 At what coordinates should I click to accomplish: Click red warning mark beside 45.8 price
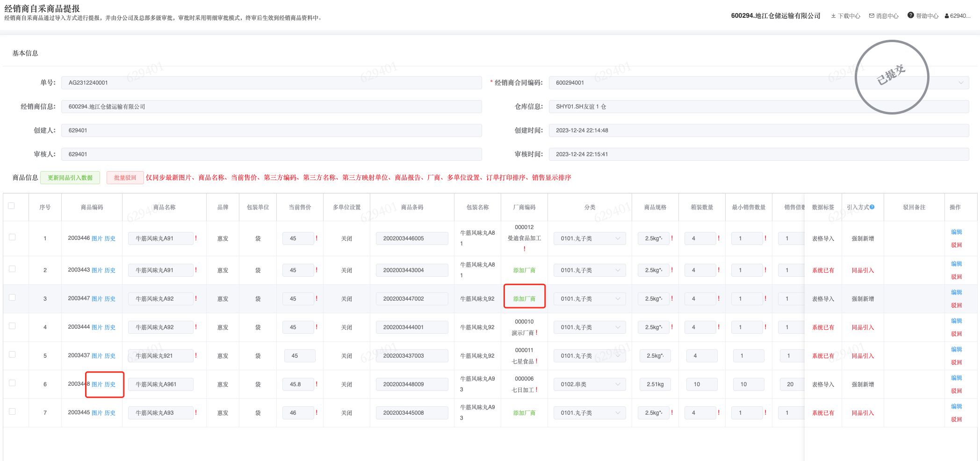pos(317,384)
